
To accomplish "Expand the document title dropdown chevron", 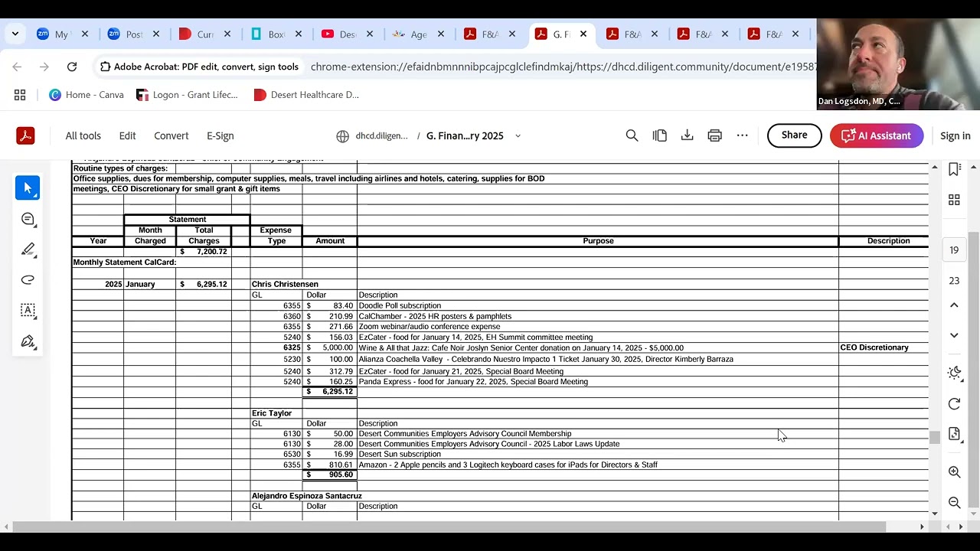I will pos(518,135).
